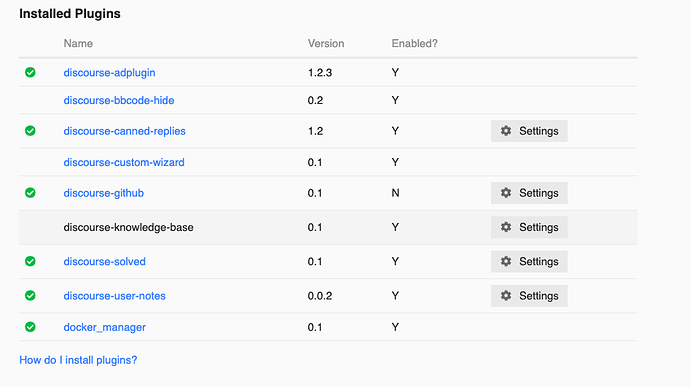
Task: Open the docker_manager link
Action: [x=104, y=328]
